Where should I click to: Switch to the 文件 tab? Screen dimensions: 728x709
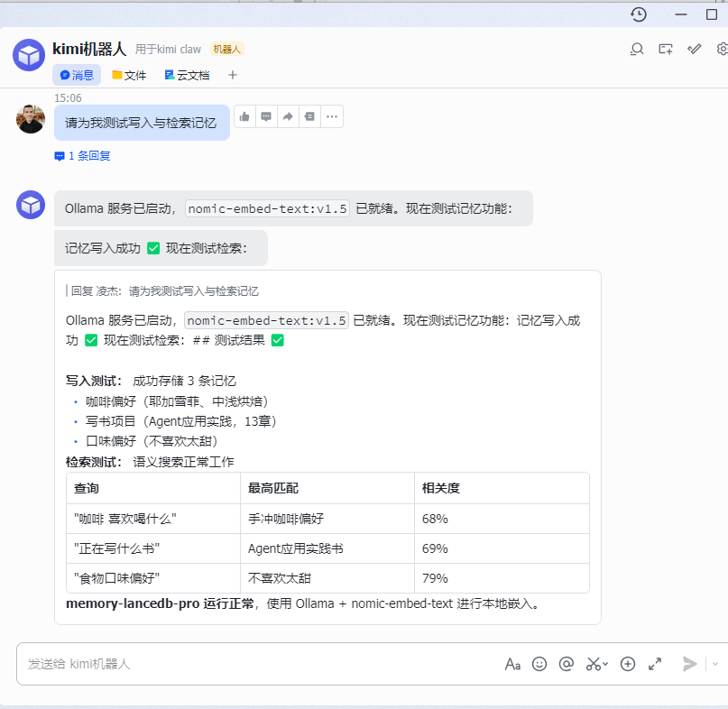[129, 75]
